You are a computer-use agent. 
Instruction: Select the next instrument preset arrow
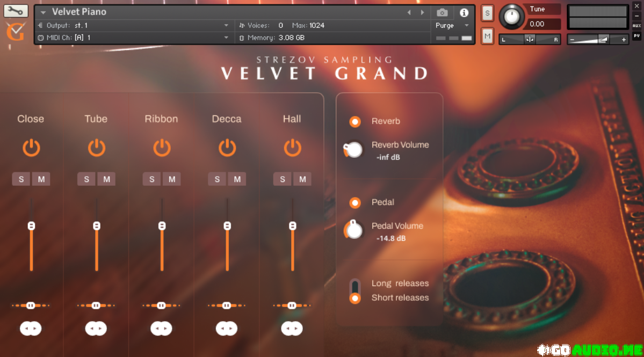click(422, 12)
